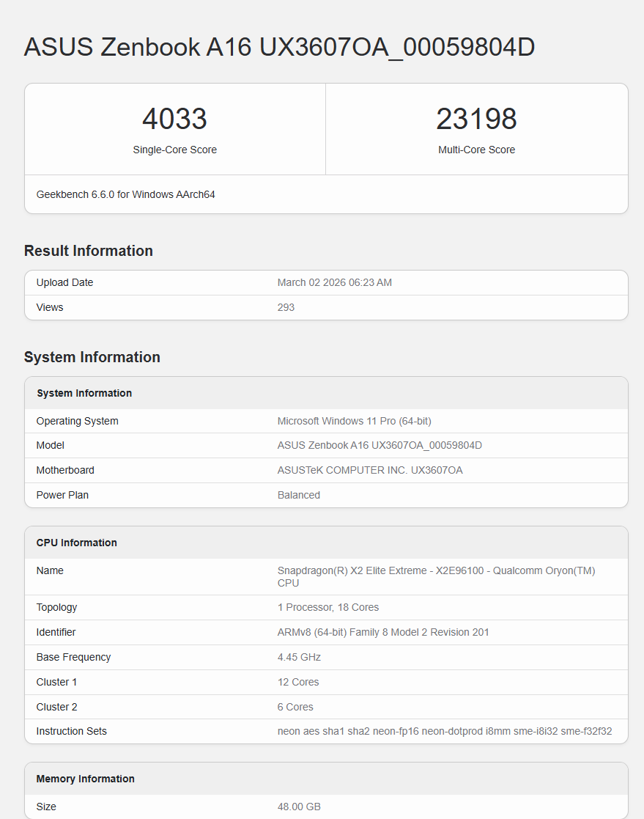Click the Result Information heading
This screenshot has height=819, width=644.
click(x=89, y=251)
